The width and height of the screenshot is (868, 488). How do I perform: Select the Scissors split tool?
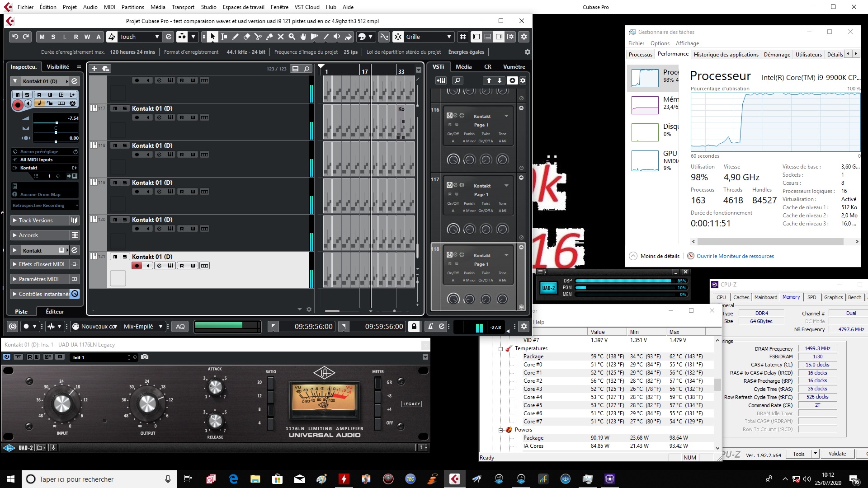258,37
